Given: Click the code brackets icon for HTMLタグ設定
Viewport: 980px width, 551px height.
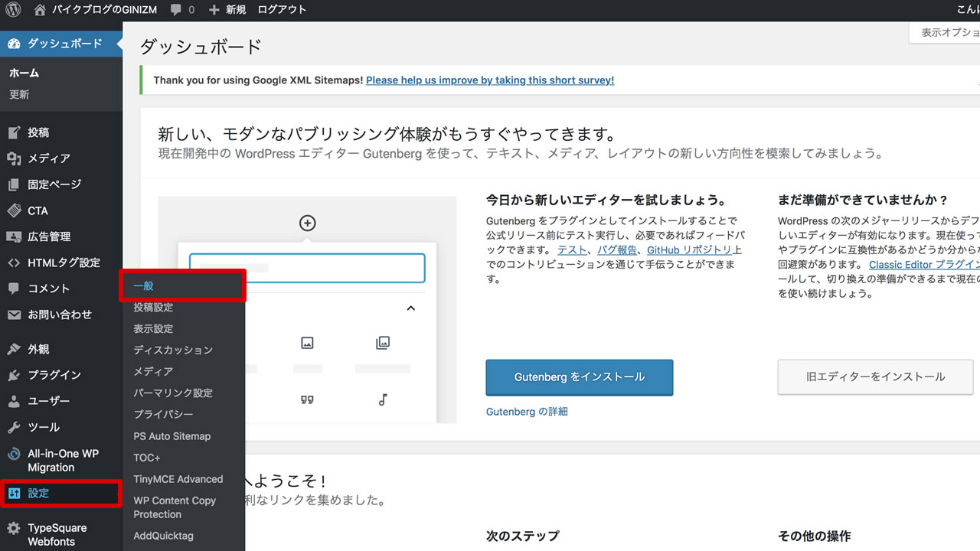Looking at the screenshot, I should [x=14, y=262].
